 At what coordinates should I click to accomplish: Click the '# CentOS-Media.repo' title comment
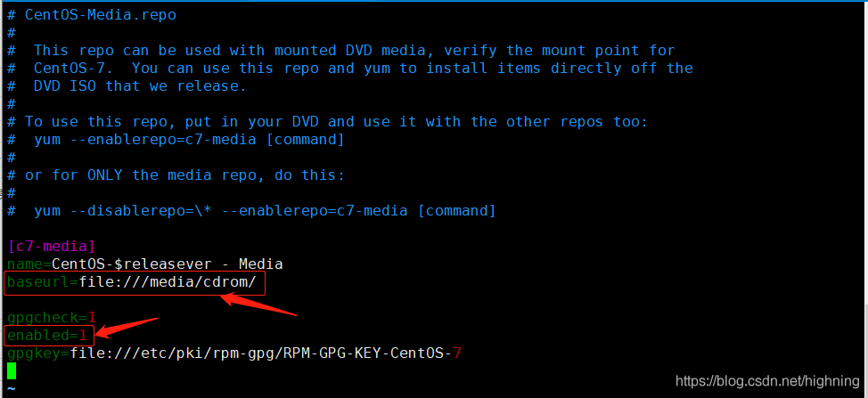(x=91, y=15)
